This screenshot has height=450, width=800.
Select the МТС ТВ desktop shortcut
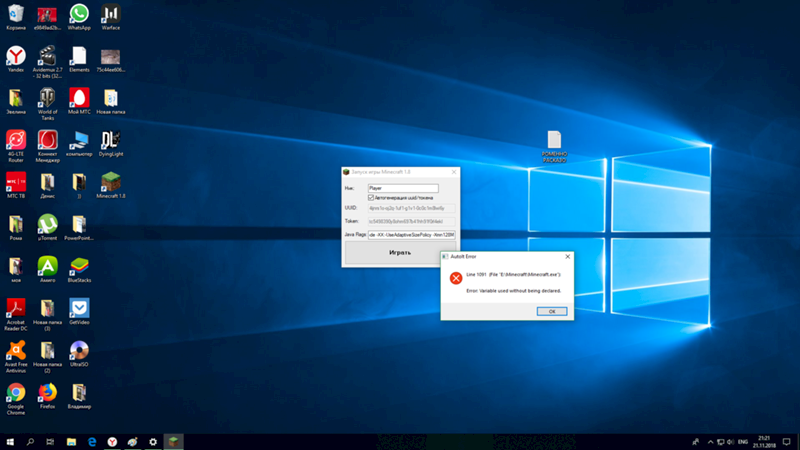(x=16, y=185)
